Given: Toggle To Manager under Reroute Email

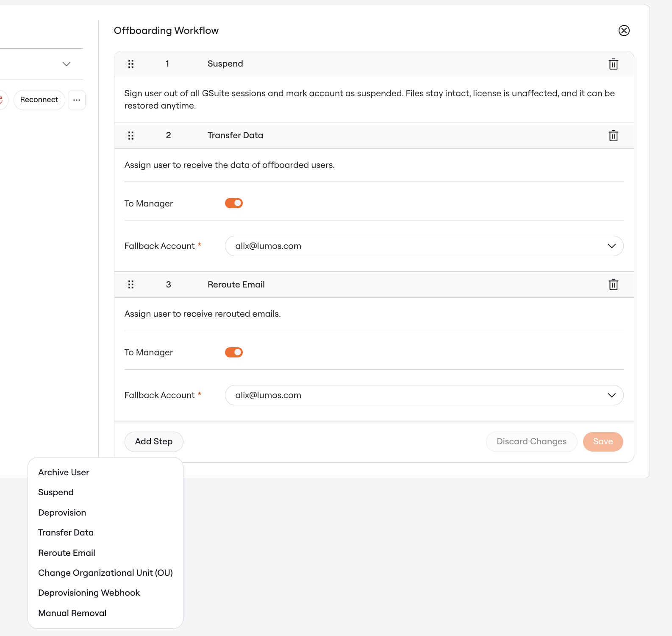Looking at the screenshot, I should (x=234, y=352).
